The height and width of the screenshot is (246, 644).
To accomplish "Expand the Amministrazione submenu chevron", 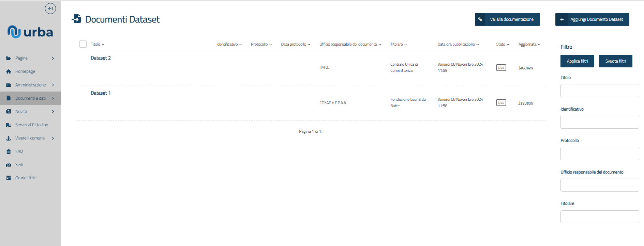I will tap(53, 85).
